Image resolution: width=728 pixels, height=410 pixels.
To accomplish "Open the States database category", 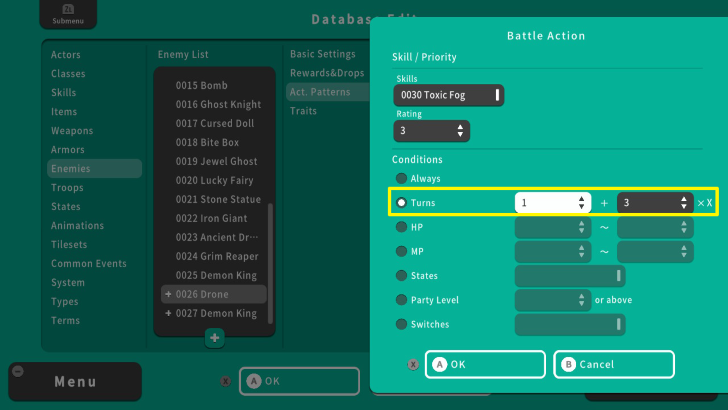I will click(65, 207).
